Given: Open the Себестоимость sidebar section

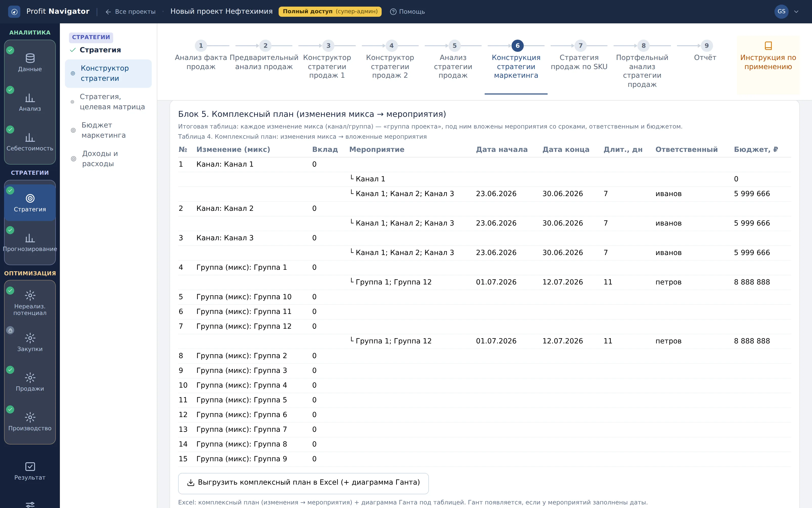Looking at the screenshot, I should (30, 142).
